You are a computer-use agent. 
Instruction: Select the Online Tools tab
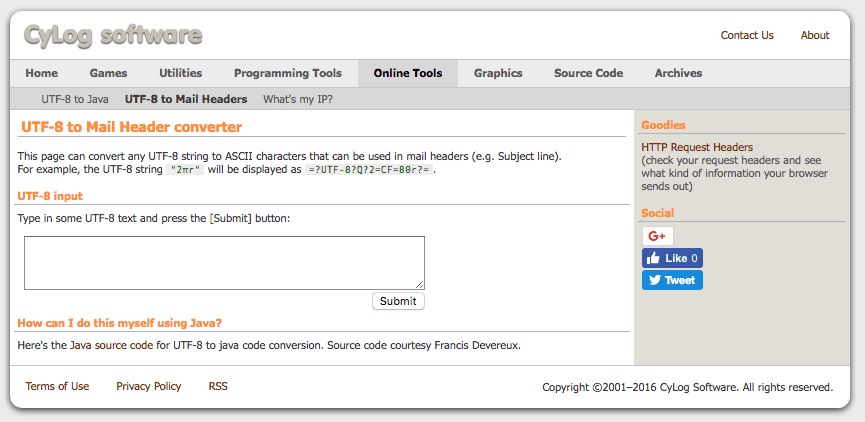407,73
